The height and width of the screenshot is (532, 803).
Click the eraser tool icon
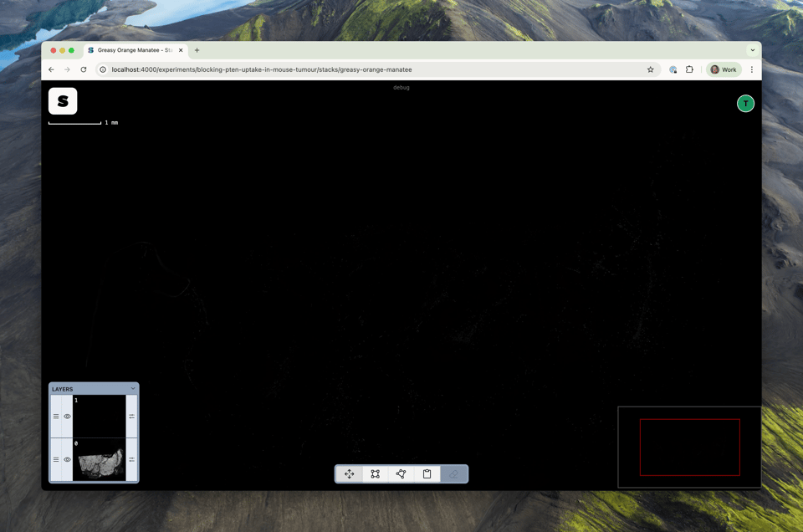pyautogui.click(x=453, y=474)
